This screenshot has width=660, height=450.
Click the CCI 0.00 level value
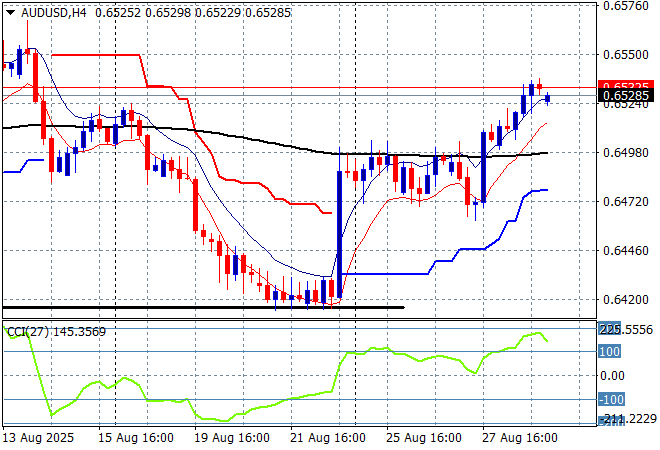click(x=613, y=376)
